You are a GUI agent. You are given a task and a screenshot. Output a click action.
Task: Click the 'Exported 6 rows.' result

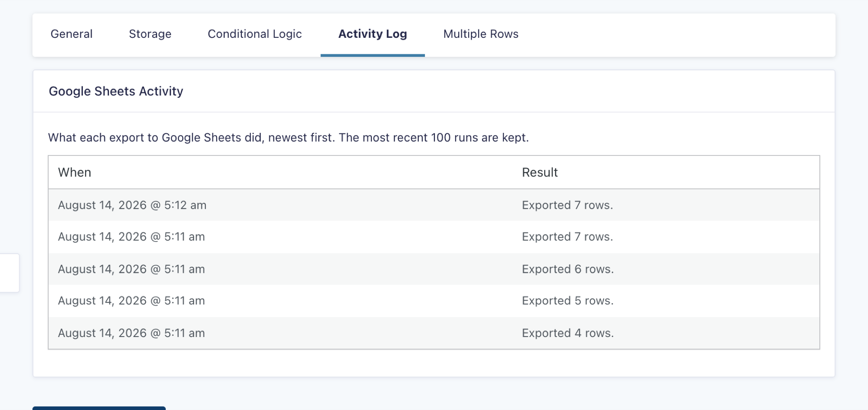568,269
